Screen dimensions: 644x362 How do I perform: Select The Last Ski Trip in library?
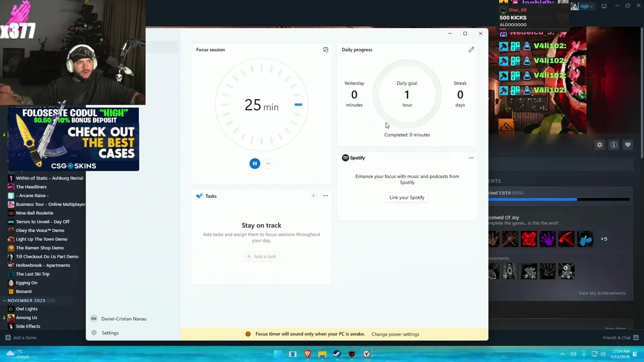[33, 274]
